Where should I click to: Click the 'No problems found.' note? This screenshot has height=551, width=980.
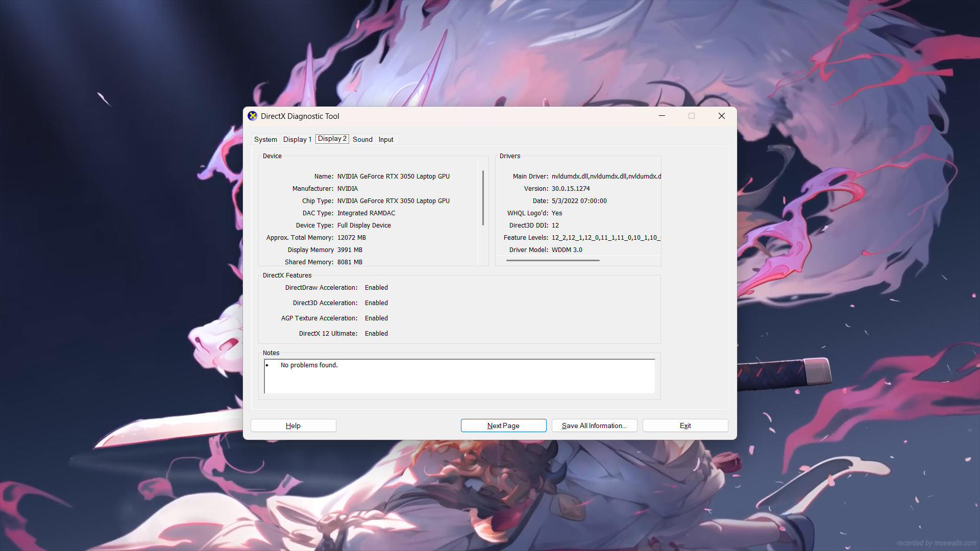[309, 365]
